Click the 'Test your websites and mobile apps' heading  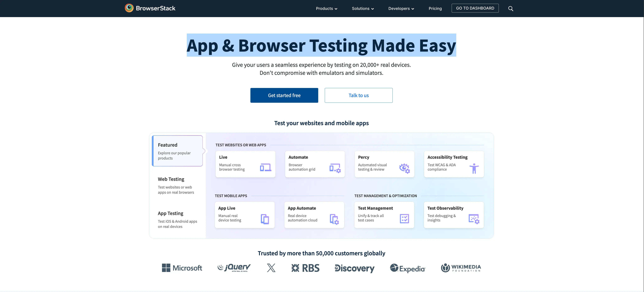click(321, 123)
